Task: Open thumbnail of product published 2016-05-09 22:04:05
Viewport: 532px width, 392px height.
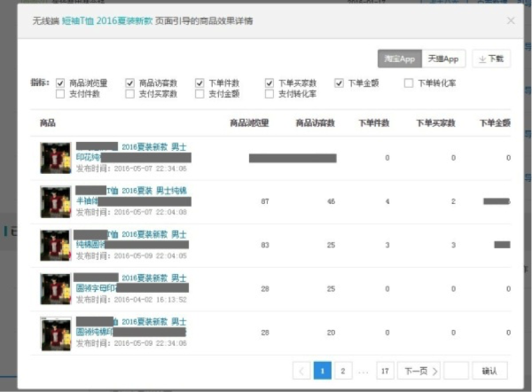Action: coord(56,246)
